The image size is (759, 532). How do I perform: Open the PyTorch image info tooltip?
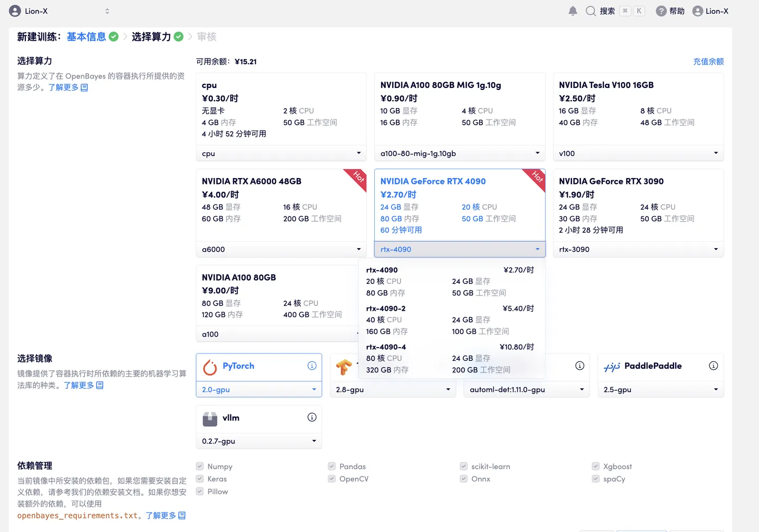(312, 366)
